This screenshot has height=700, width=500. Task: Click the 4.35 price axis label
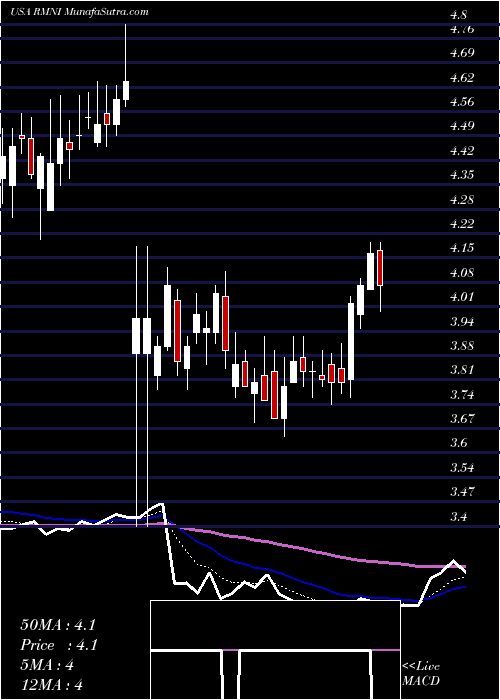click(462, 175)
